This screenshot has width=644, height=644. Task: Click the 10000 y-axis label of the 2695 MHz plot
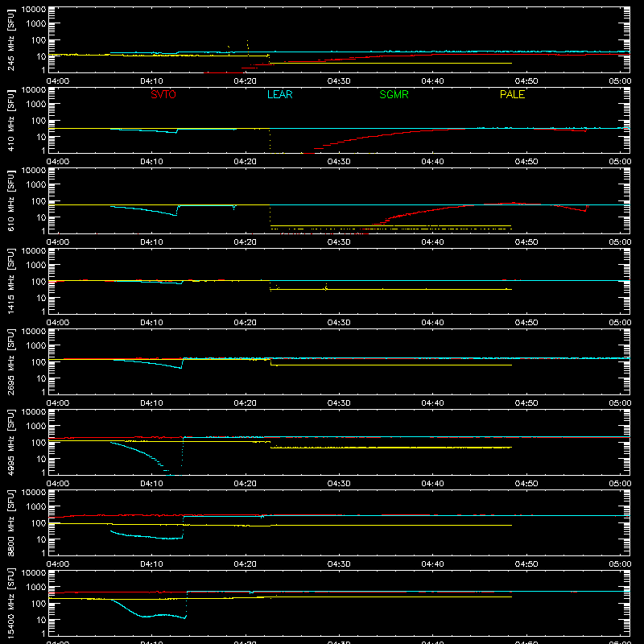34,332
